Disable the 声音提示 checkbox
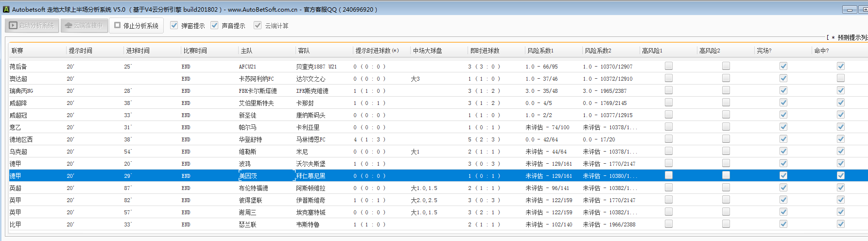Screen dimensions: 868x241 pos(214,25)
